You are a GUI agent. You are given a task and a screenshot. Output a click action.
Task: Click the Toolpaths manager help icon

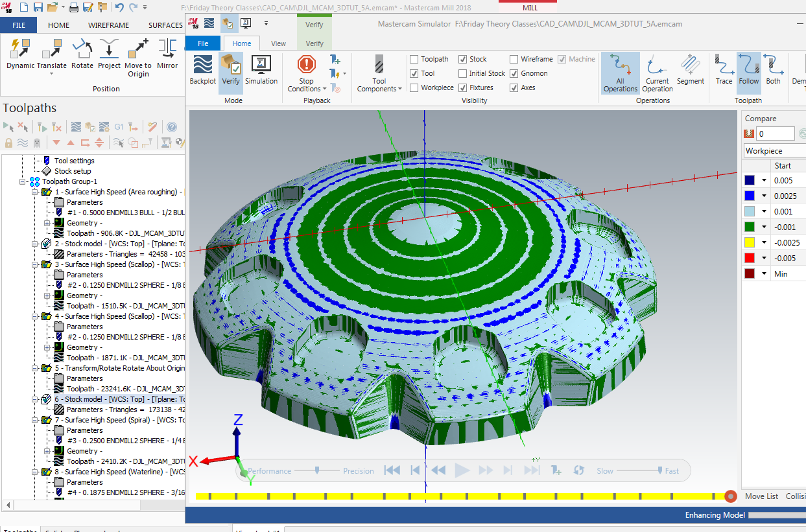pos(172,127)
